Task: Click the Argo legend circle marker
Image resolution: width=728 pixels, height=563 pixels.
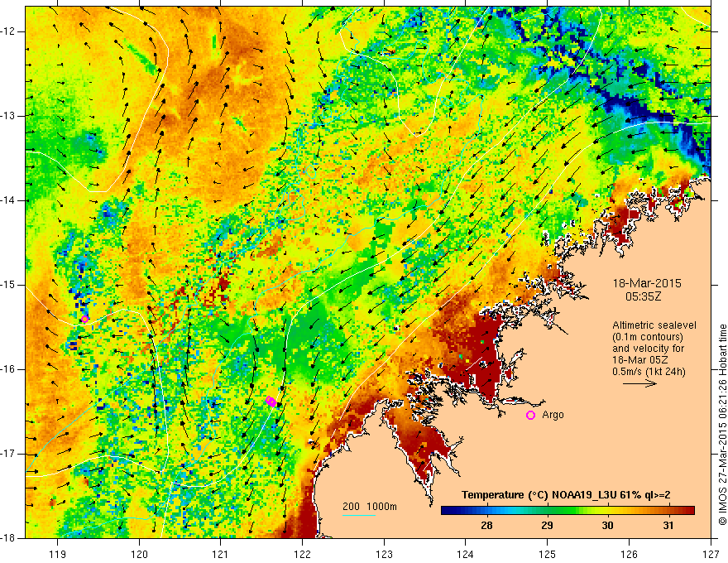Action: tap(530, 416)
